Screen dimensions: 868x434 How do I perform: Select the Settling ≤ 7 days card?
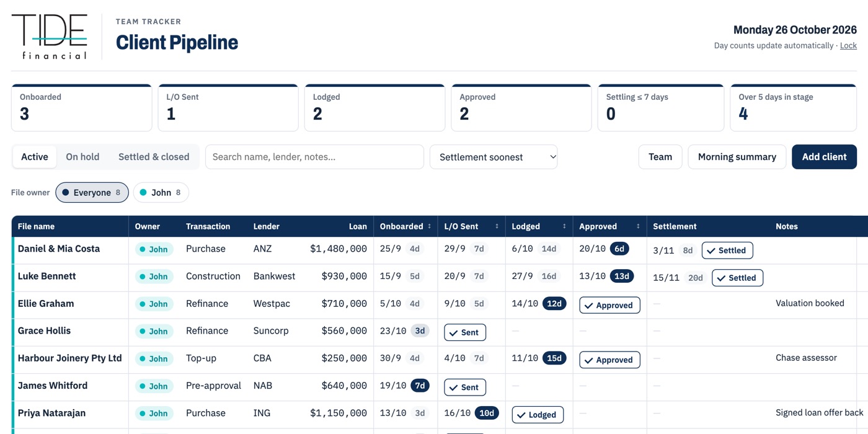point(661,108)
